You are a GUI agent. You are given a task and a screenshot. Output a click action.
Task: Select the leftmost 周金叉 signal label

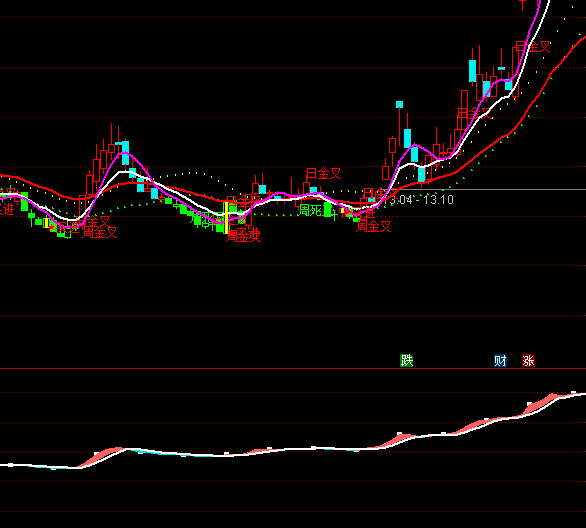(x=99, y=232)
